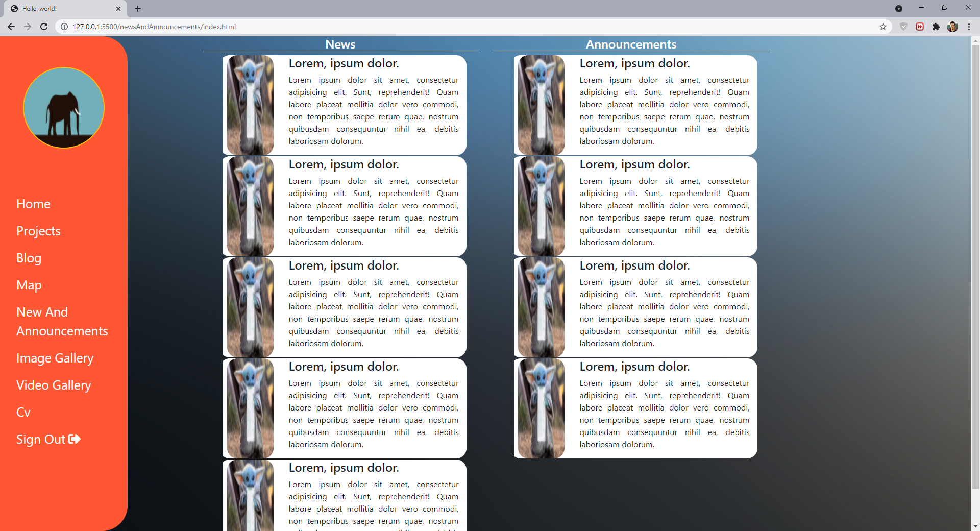Viewport: 980px width, 531px height.
Task: Bookmark this page with the star icon
Action: pos(883,27)
